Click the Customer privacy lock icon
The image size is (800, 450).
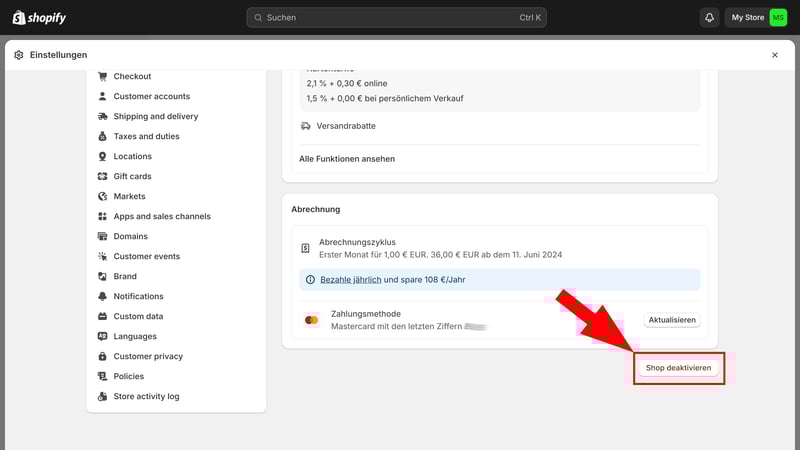[103, 356]
